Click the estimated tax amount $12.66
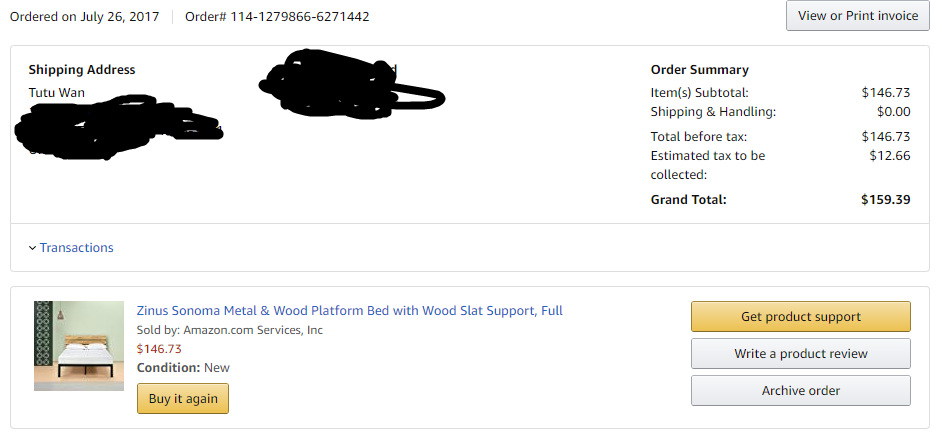 pyautogui.click(x=889, y=156)
